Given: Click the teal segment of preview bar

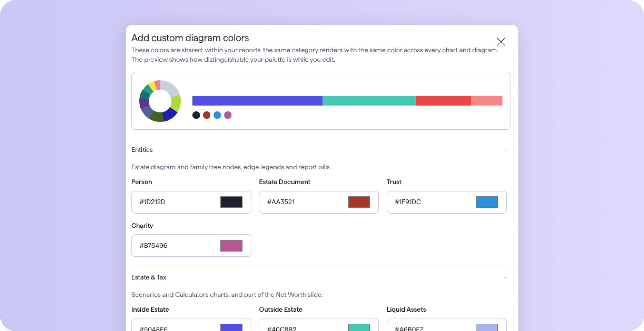Looking at the screenshot, I should (369, 101).
